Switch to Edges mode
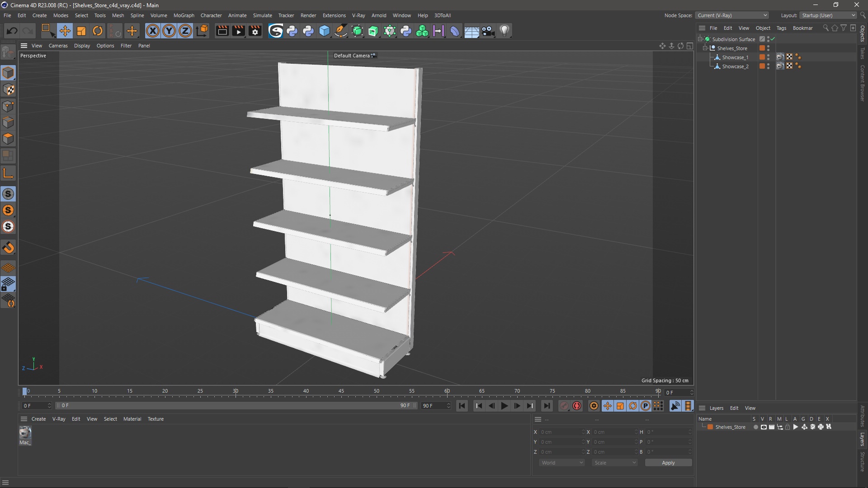This screenshot has width=868, height=488. [x=8, y=122]
